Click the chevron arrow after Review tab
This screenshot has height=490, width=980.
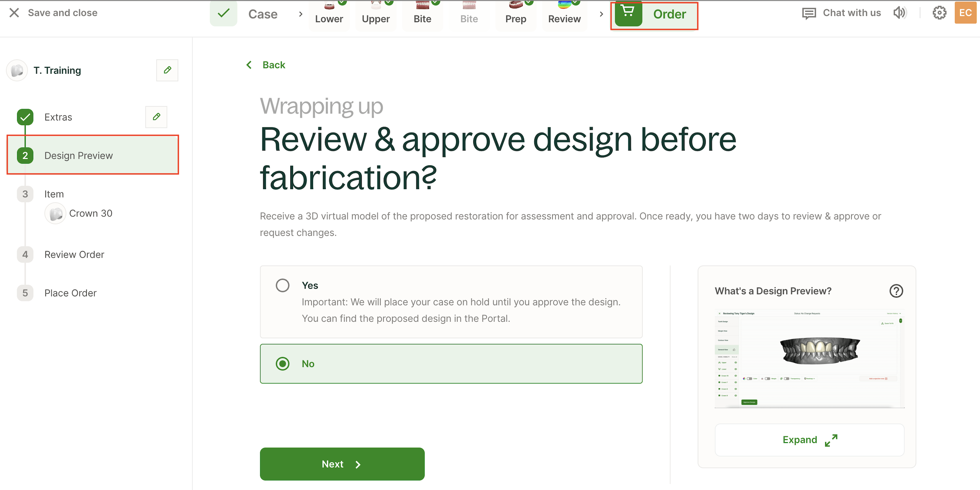point(601,14)
